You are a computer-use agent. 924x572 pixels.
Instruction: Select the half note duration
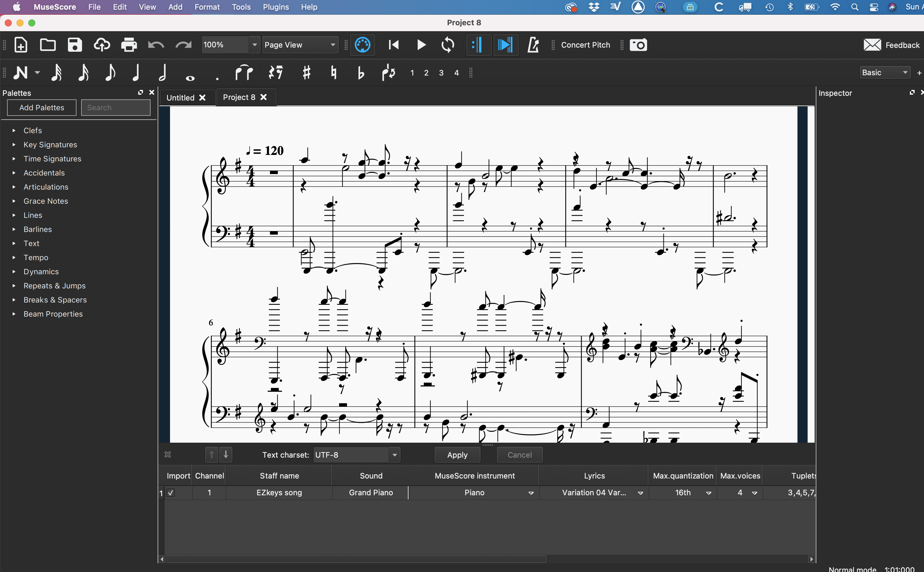click(x=163, y=72)
